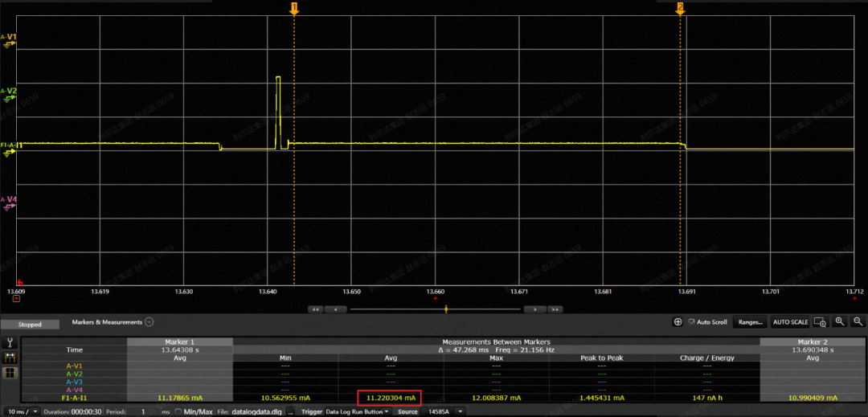Select the grid layout icon in left panel
The image size is (868, 417).
click(11, 373)
